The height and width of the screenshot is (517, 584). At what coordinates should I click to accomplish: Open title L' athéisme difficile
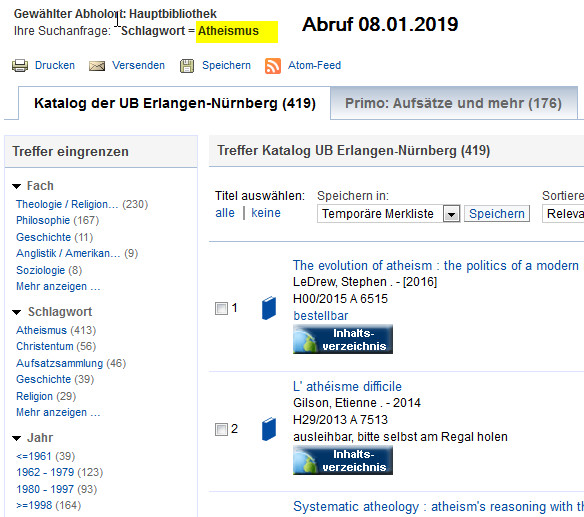[347, 386]
